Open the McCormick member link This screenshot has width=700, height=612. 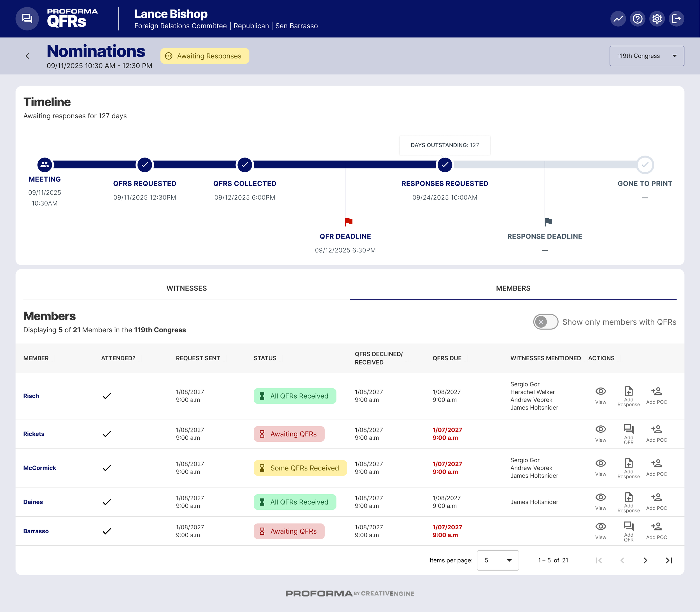pyautogui.click(x=39, y=468)
